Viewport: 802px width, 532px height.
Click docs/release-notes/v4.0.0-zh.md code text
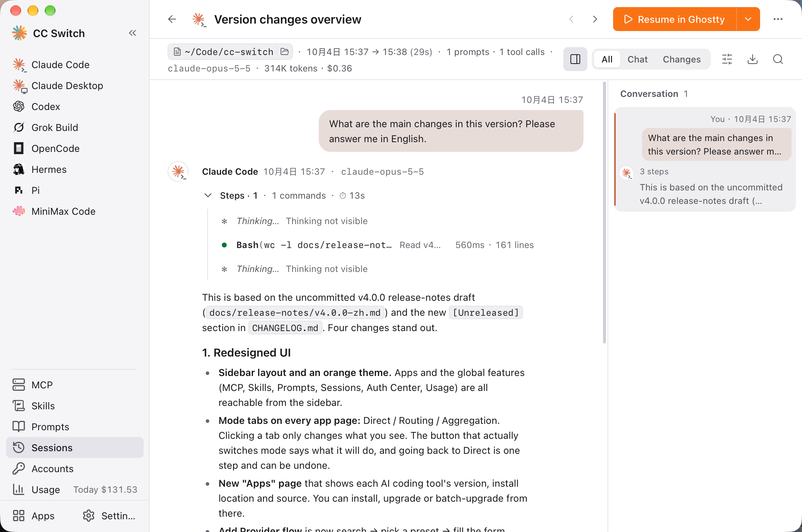295,313
